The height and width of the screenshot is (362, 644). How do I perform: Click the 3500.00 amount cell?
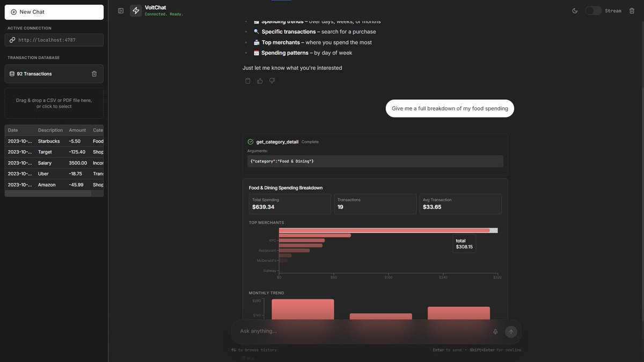click(78, 163)
